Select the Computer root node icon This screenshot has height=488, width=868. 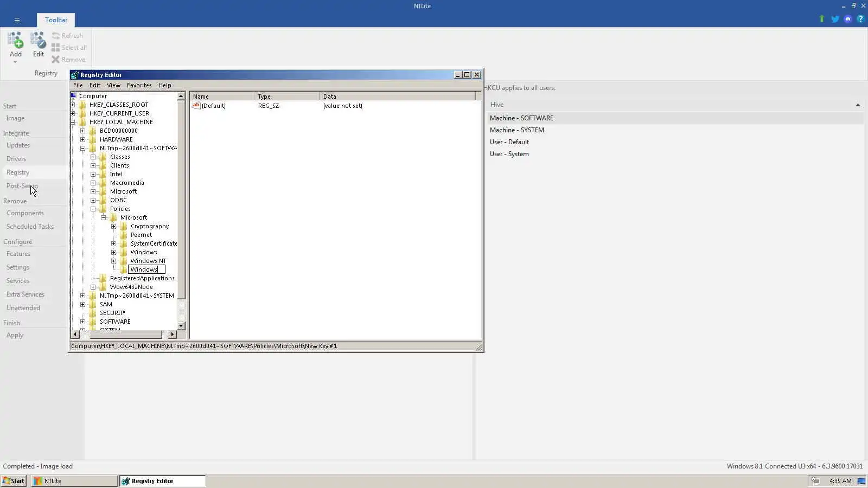tap(74, 96)
